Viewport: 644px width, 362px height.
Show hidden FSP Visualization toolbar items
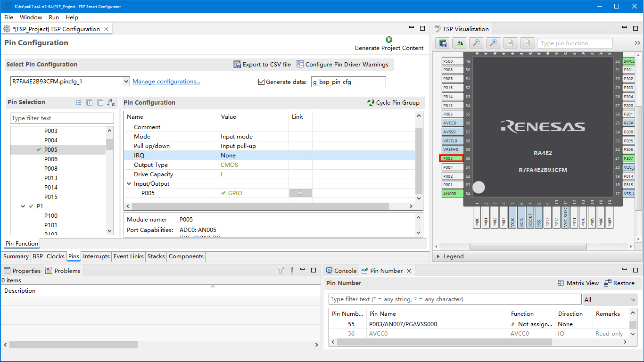point(637,43)
